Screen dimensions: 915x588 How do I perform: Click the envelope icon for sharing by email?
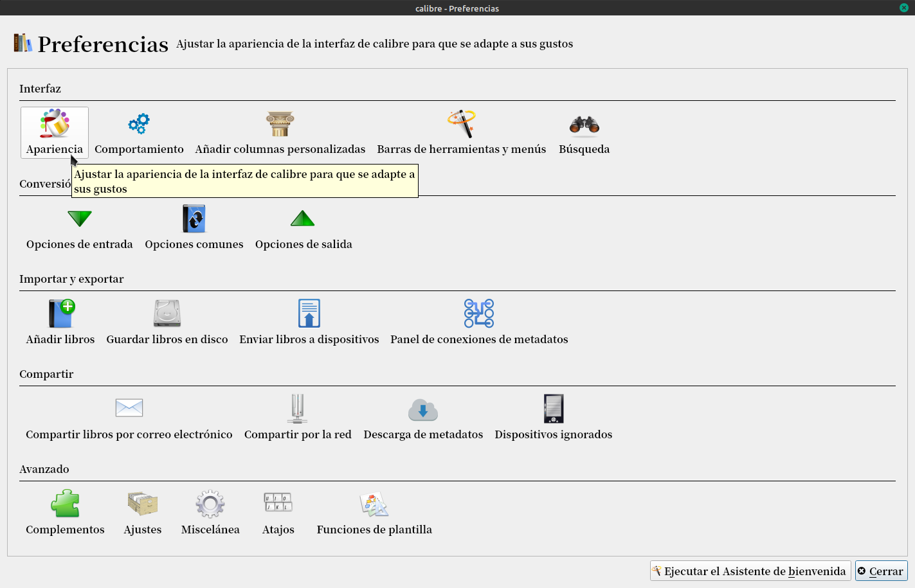pos(129,407)
